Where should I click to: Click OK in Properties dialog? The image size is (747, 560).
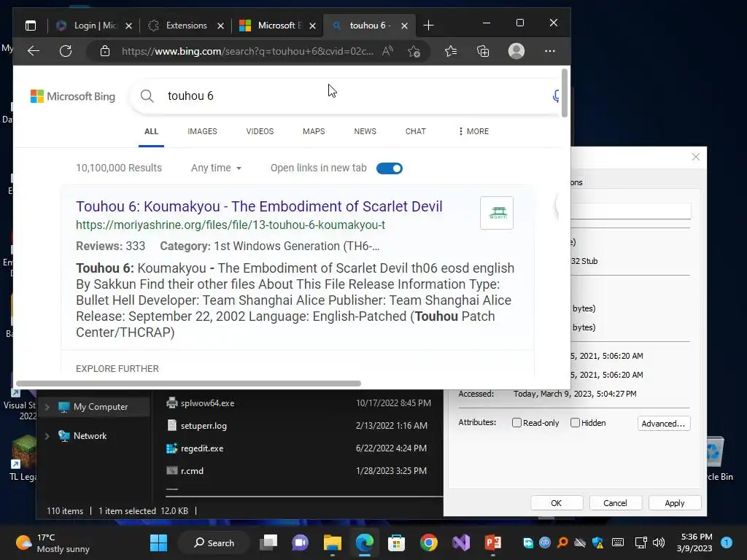557,503
